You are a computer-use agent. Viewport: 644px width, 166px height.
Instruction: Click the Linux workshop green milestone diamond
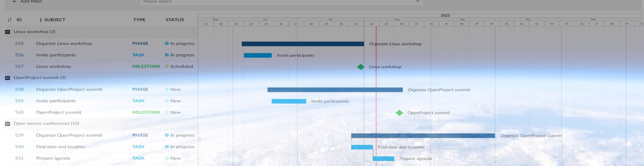361,67
